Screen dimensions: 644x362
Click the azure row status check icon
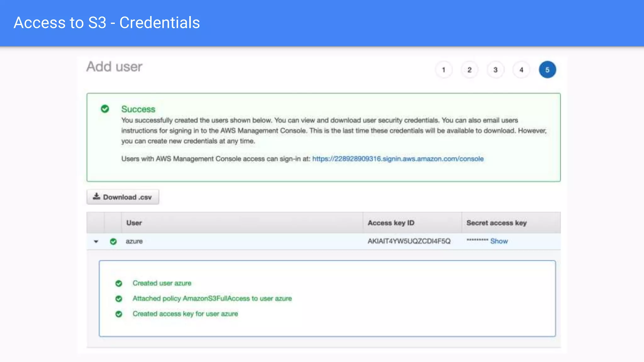(x=113, y=241)
